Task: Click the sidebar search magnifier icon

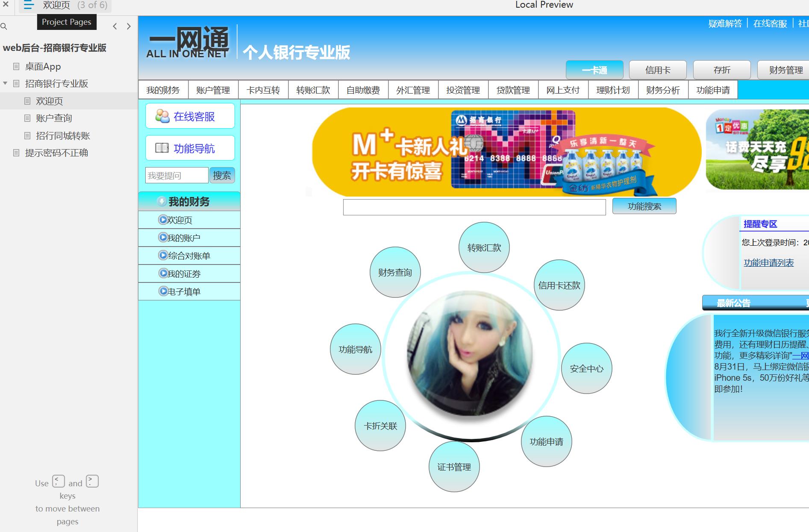Action: [4, 26]
